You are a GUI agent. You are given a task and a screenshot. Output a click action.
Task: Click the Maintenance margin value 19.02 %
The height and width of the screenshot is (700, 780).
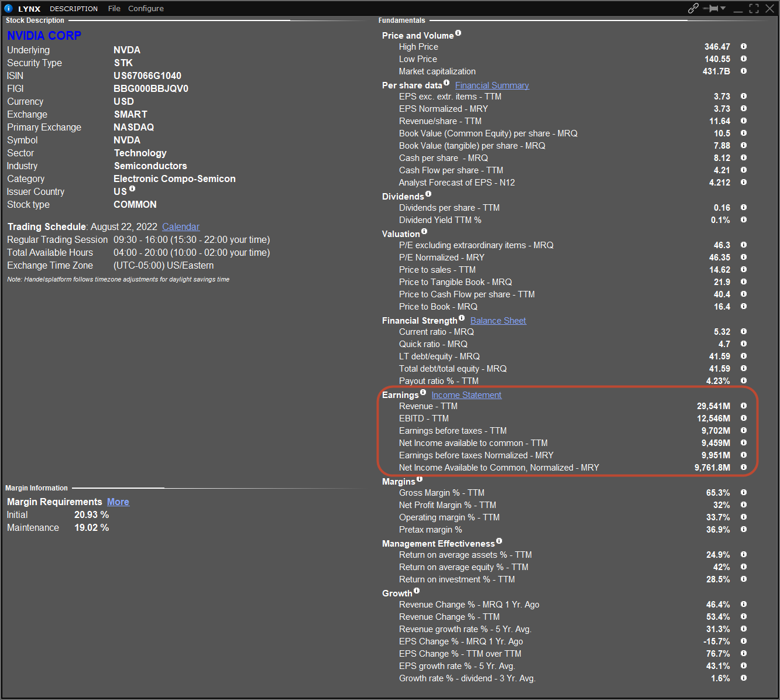[x=91, y=527]
